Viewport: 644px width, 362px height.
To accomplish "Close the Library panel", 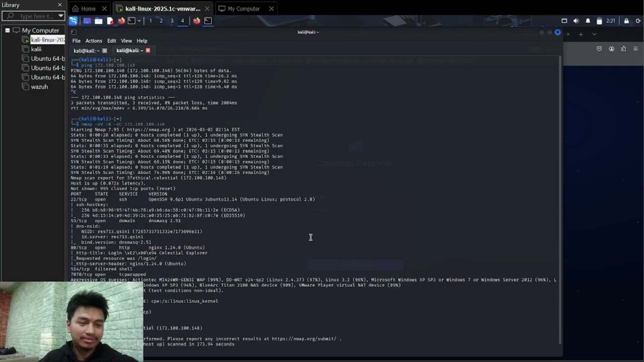I will pyautogui.click(x=59, y=5).
